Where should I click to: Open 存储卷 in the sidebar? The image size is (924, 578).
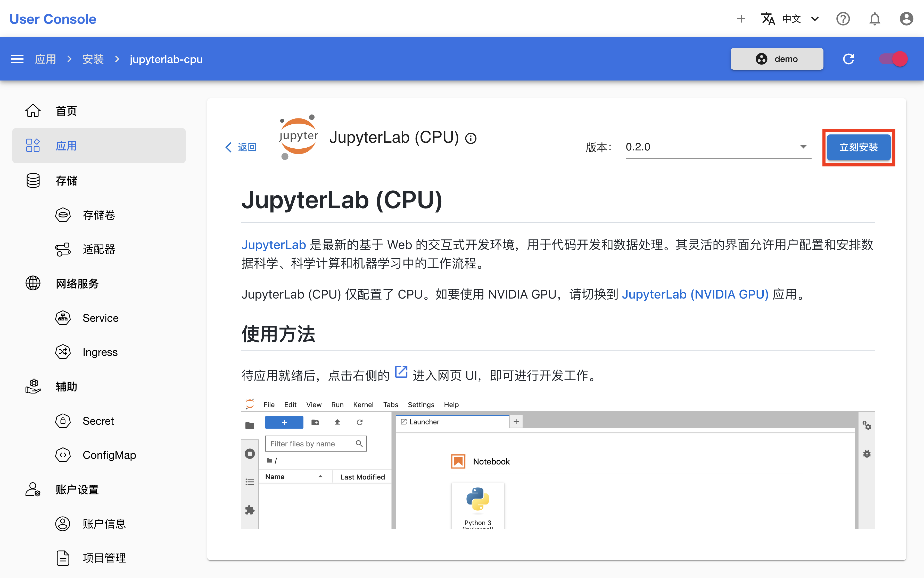pos(99,215)
